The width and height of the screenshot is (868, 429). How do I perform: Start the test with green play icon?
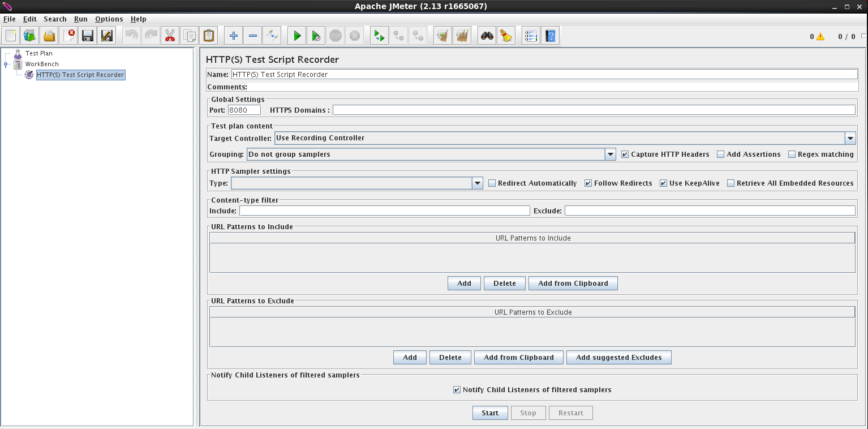click(297, 36)
